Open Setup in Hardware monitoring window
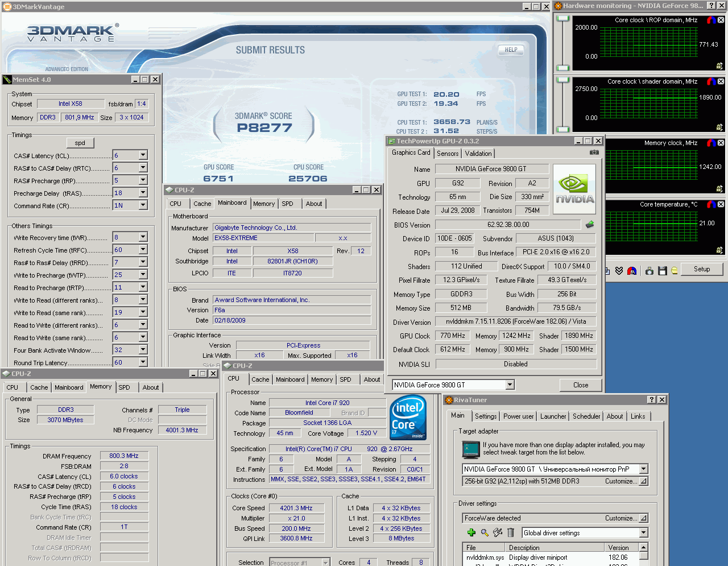 (x=702, y=269)
